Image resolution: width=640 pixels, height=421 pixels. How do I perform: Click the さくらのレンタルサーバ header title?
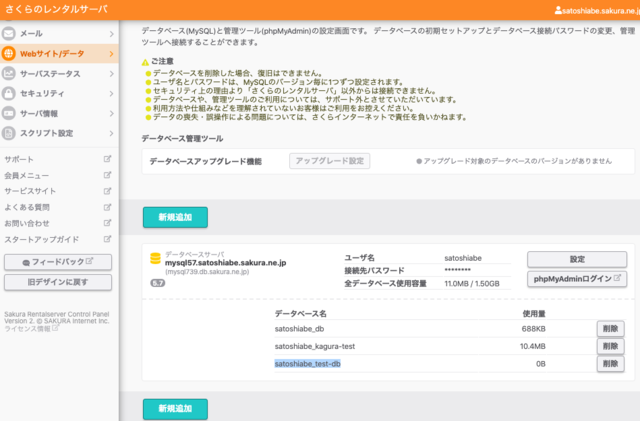pyautogui.click(x=56, y=9)
